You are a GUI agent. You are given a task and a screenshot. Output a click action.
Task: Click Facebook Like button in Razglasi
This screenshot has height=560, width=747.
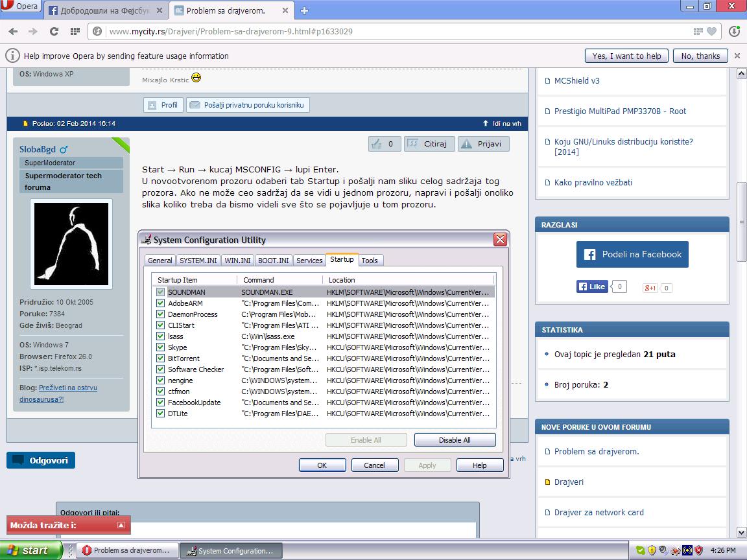(592, 286)
